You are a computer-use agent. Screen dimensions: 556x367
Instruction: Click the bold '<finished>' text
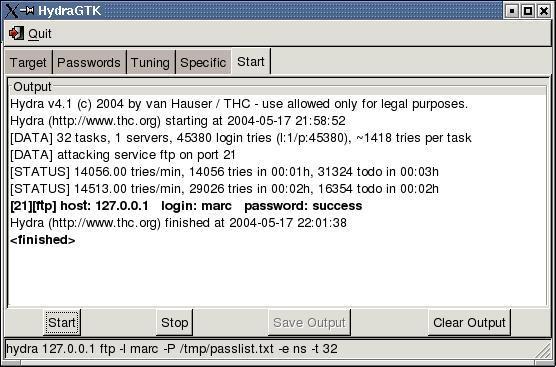pos(43,240)
